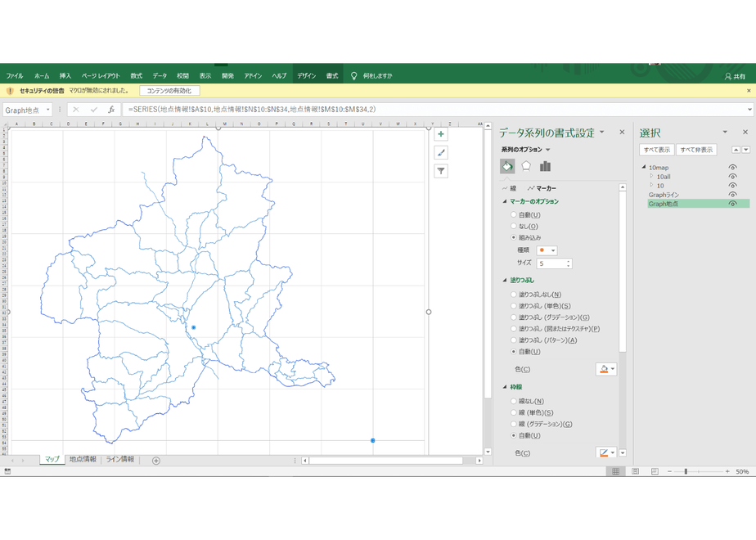
Task: Click the zoom in plus button
Action: [x=727, y=471]
